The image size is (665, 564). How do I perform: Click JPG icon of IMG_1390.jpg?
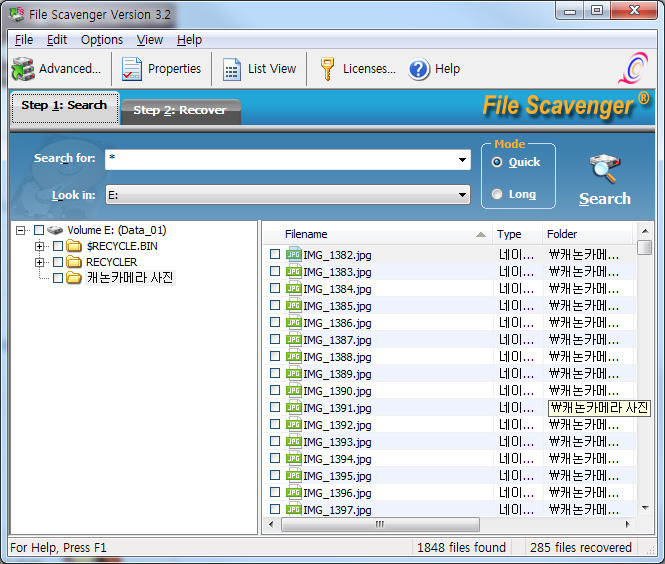tap(293, 390)
